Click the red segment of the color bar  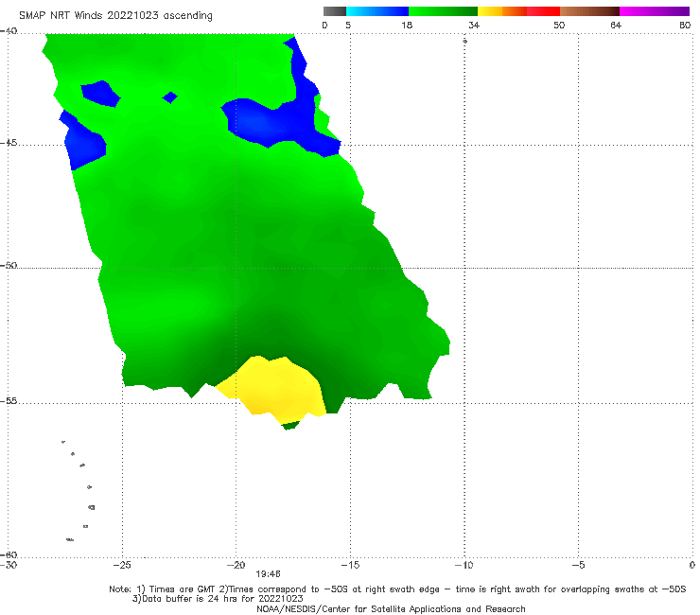coord(543,11)
